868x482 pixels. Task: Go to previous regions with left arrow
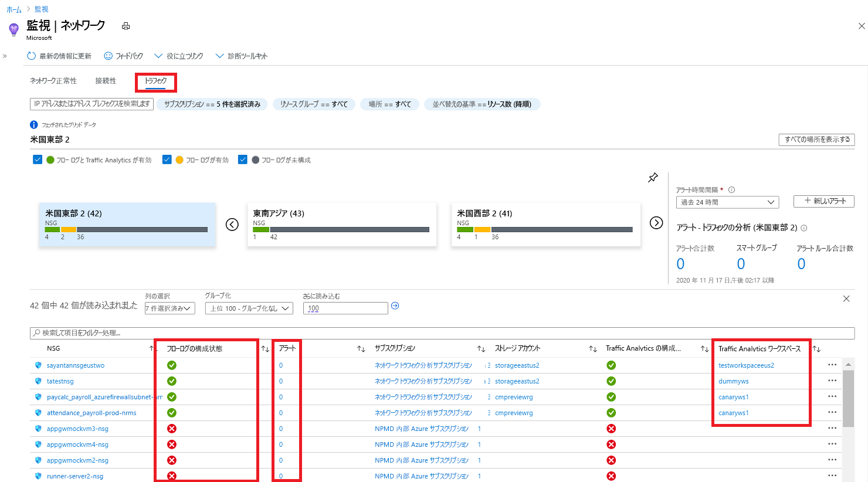[232, 225]
